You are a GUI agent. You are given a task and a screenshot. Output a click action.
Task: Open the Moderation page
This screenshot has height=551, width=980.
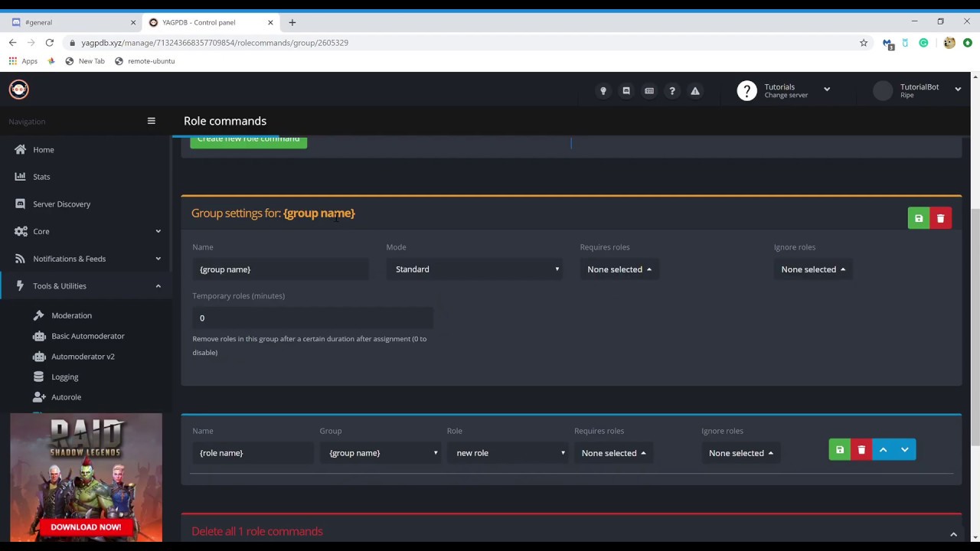71,315
